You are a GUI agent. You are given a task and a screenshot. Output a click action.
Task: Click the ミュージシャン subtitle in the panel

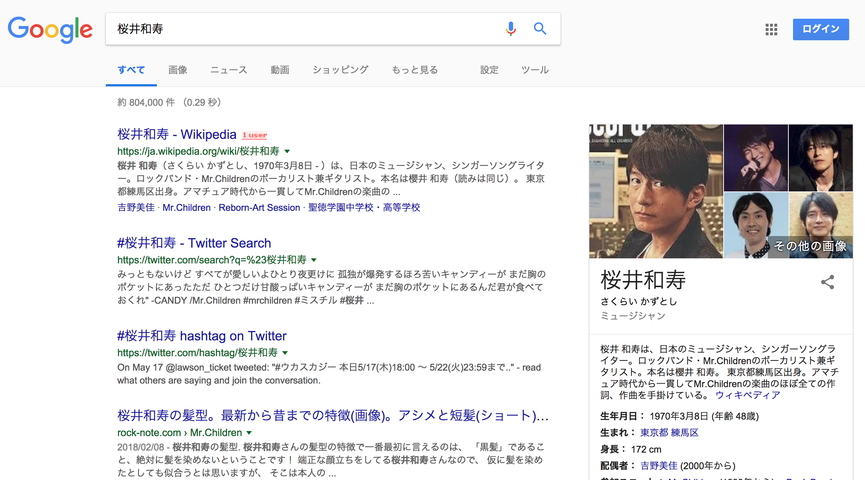coord(633,316)
